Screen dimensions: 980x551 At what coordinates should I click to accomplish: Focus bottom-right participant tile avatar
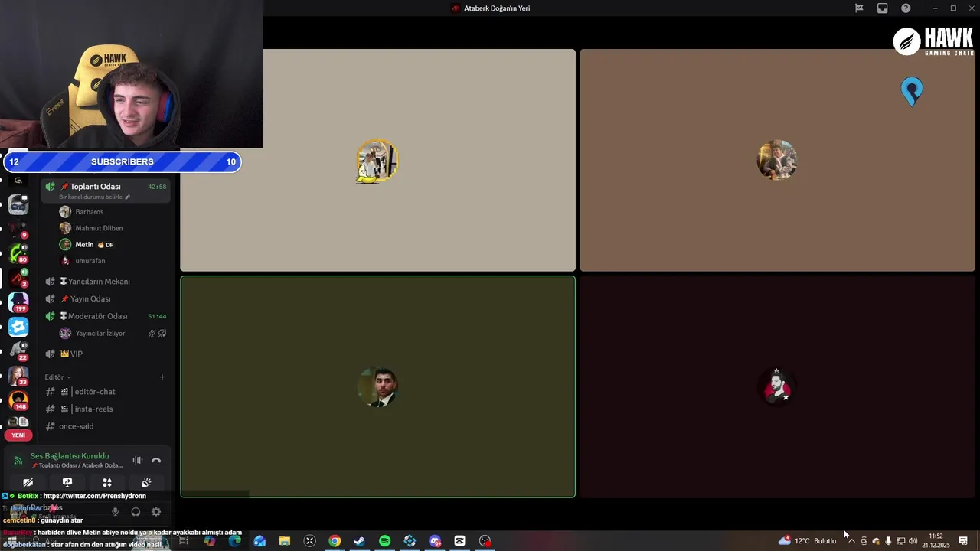click(777, 386)
